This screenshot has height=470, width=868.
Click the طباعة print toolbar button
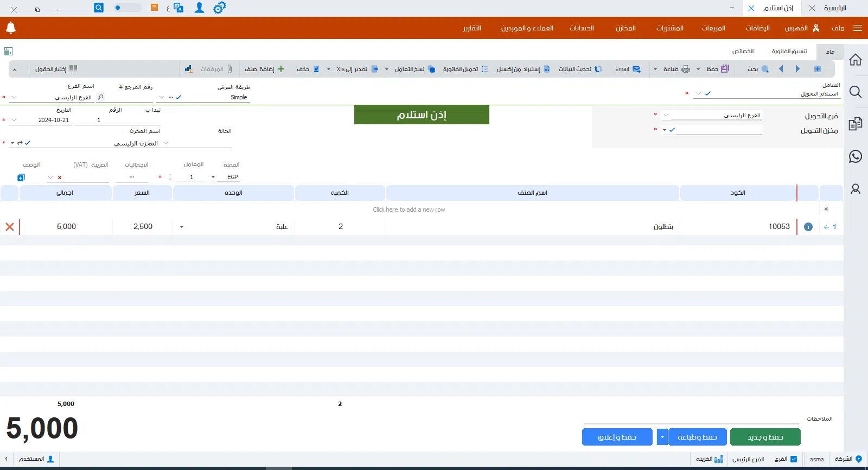(x=676, y=69)
